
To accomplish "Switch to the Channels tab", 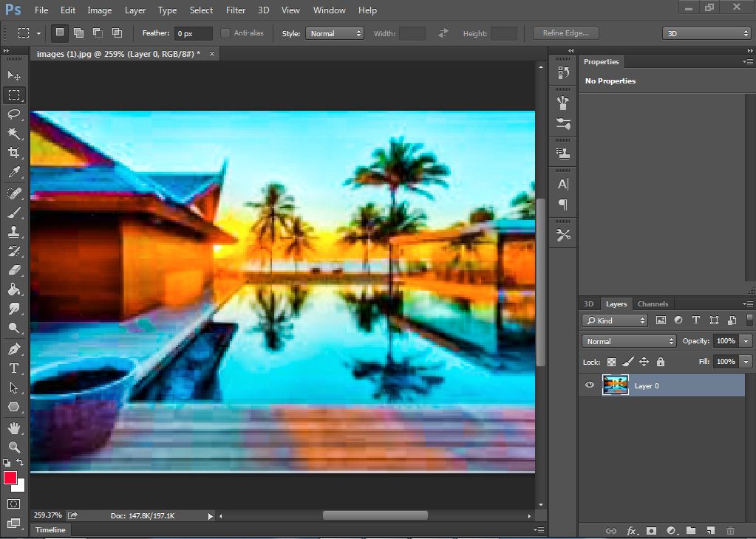I will click(x=653, y=303).
